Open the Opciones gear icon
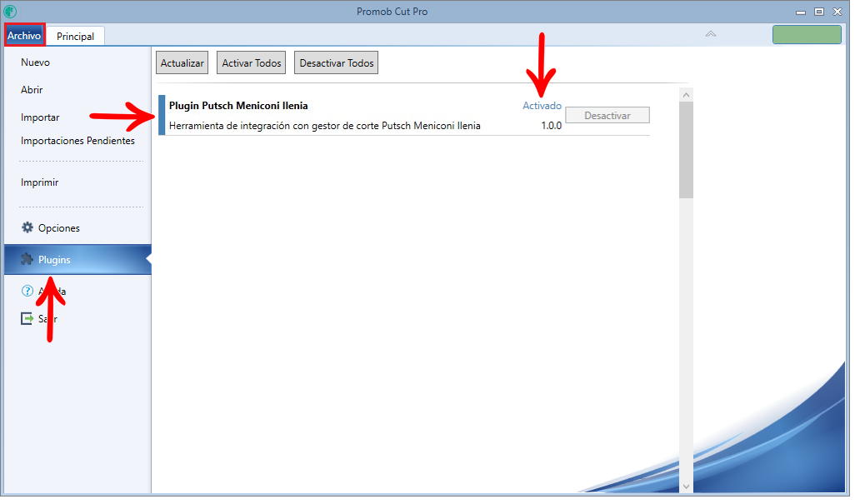The height and width of the screenshot is (504, 855). (x=27, y=227)
